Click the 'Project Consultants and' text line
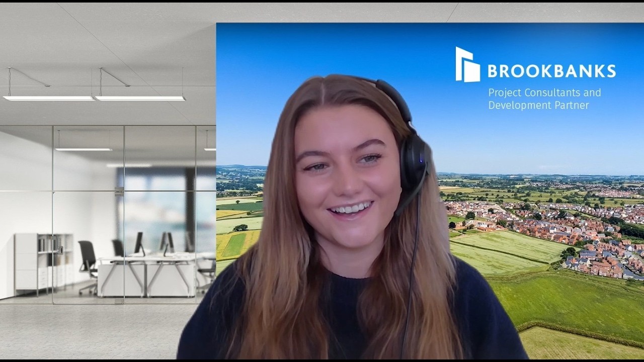The height and width of the screenshot is (362, 644). coord(544,93)
